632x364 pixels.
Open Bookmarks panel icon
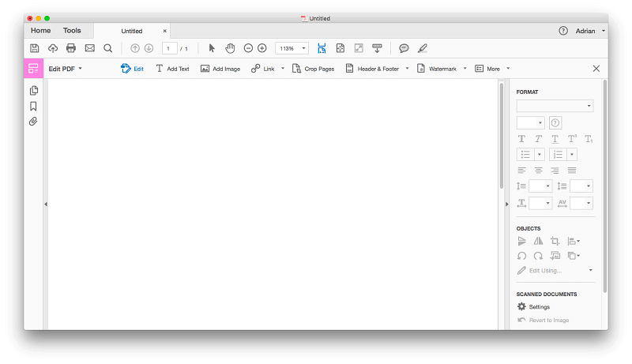tap(33, 106)
